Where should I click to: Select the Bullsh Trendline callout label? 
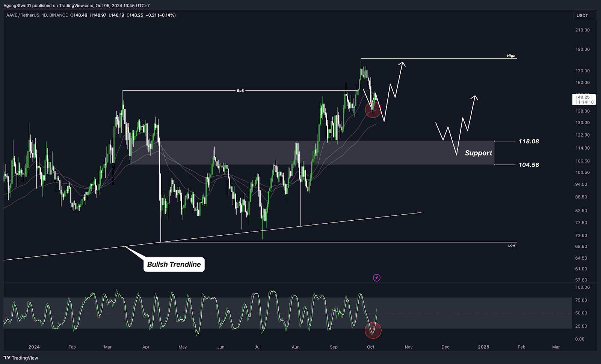[174, 264]
